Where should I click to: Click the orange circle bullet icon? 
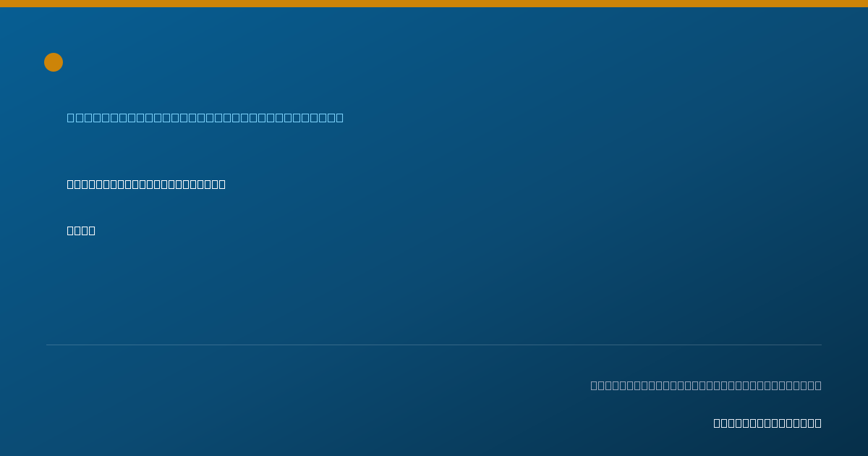coord(54,62)
